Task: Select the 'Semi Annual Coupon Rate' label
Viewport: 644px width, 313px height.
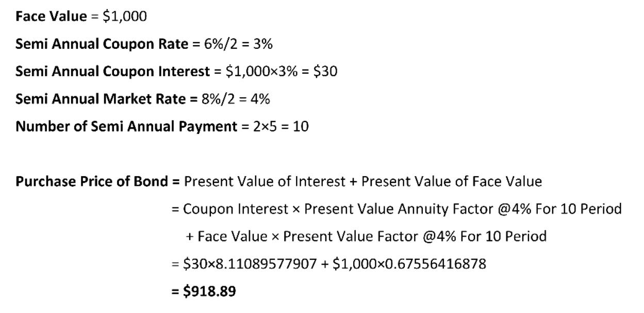Action: click(x=102, y=44)
